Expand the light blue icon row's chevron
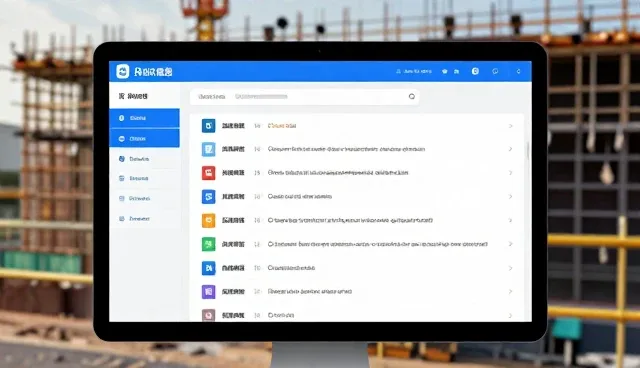The height and width of the screenshot is (368, 640). click(510, 149)
